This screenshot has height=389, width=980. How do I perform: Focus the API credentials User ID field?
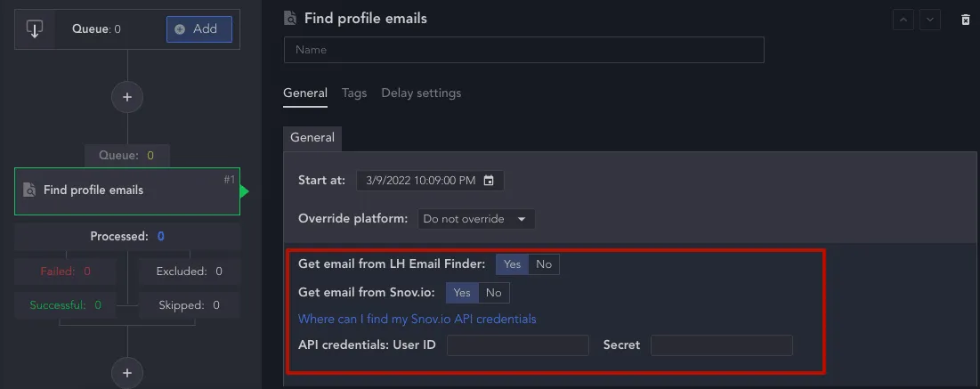(517, 345)
